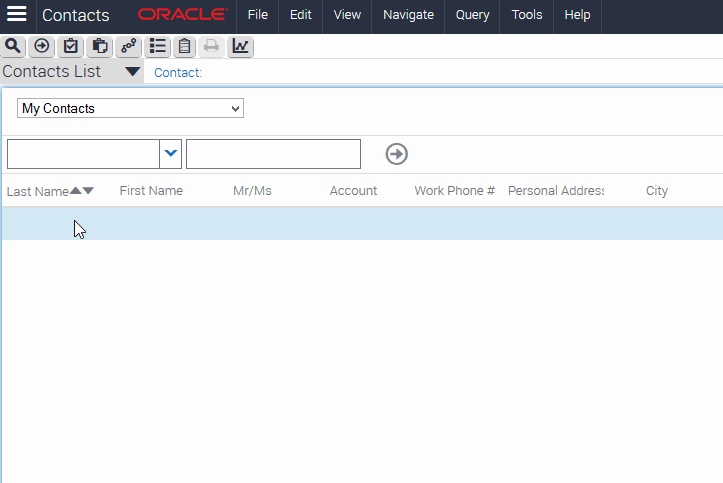Open the Tools menu

pos(527,15)
